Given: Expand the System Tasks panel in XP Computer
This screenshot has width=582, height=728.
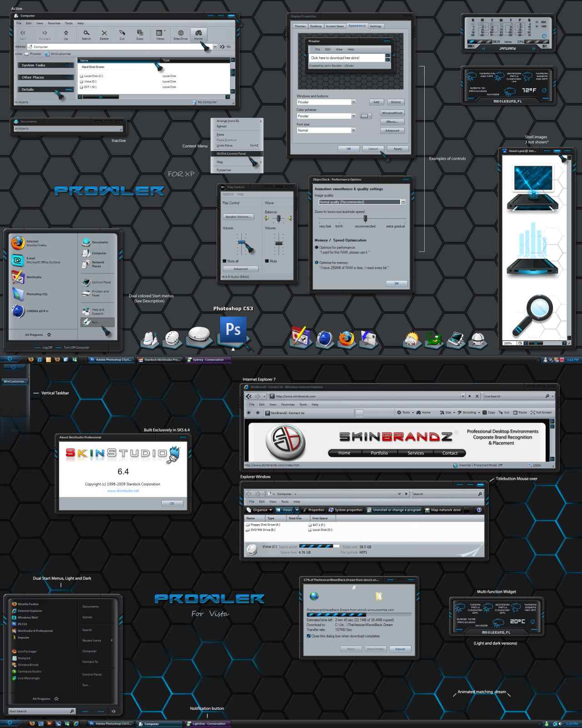Looking at the screenshot, I should click(x=45, y=65).
